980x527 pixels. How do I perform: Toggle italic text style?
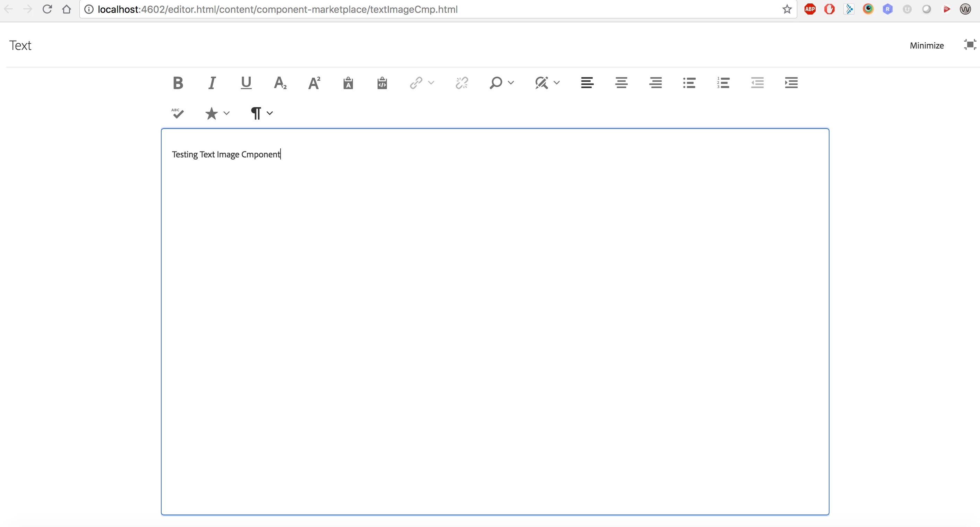pos(212,83)
